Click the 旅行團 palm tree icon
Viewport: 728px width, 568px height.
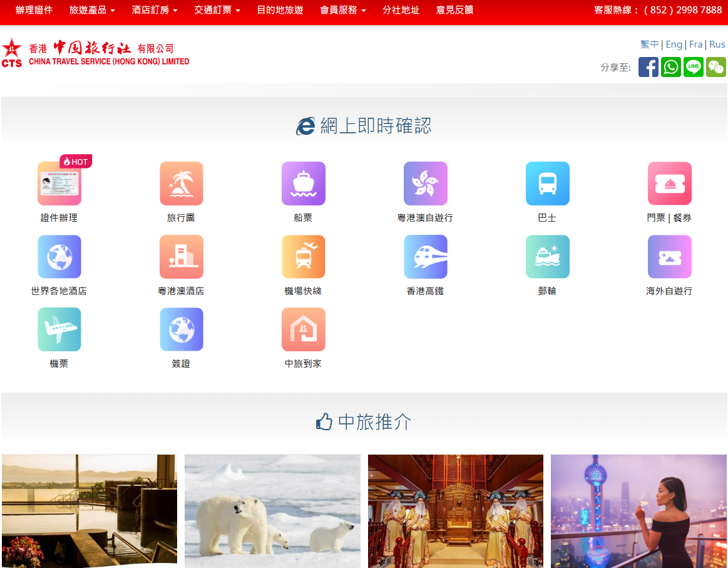182,183
